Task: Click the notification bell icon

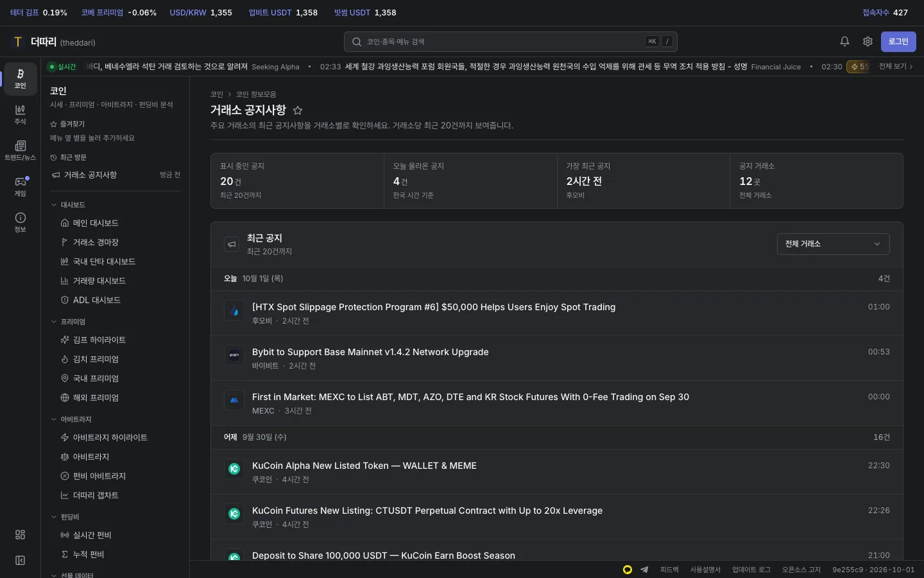Action: [844, 42]
